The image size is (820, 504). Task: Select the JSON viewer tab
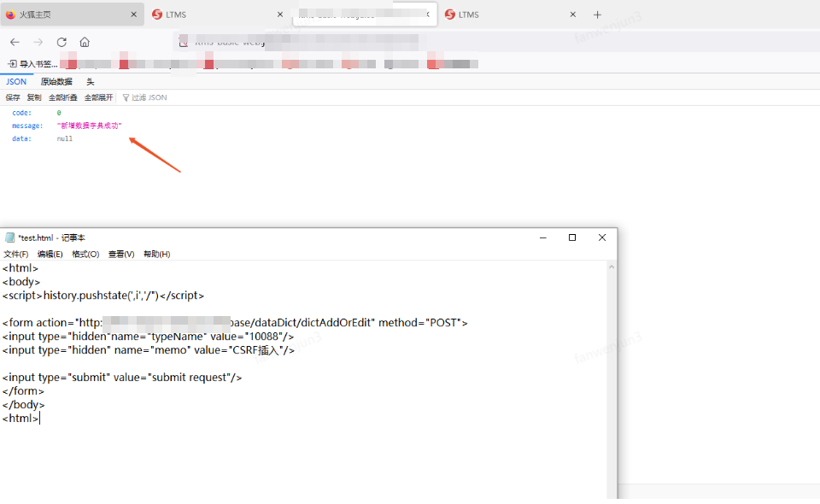[16, 82]
